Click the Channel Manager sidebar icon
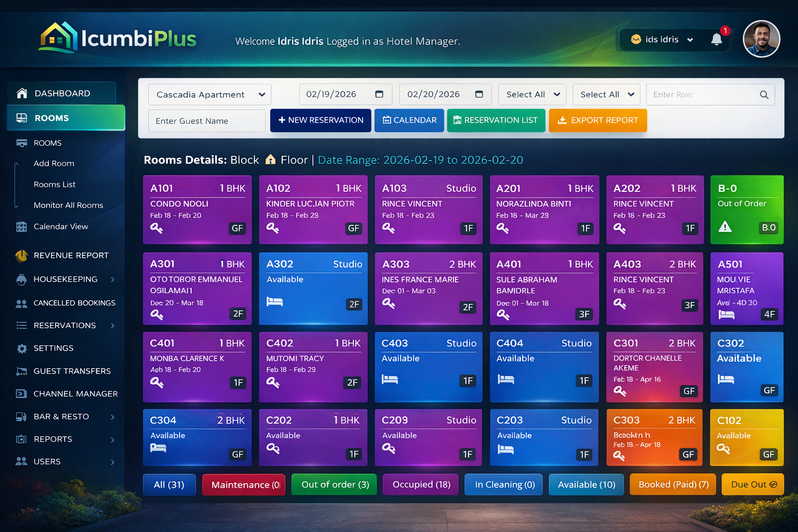 [x=21, y=393]
